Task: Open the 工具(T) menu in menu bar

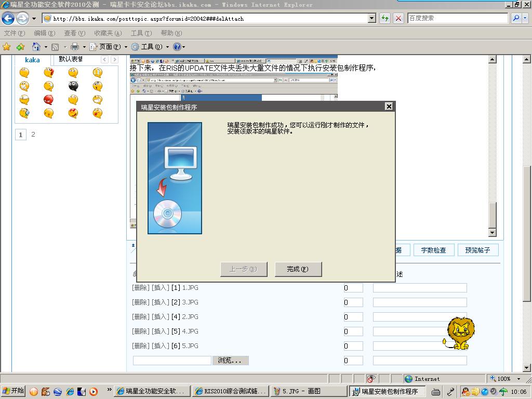Action: 141,33
